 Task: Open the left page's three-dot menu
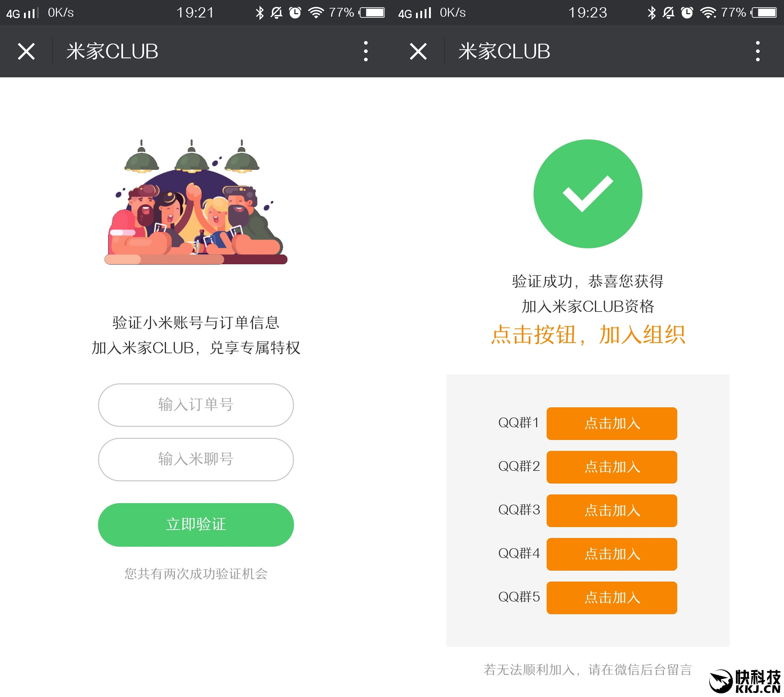pyautogui.click(x=366, y=52)
